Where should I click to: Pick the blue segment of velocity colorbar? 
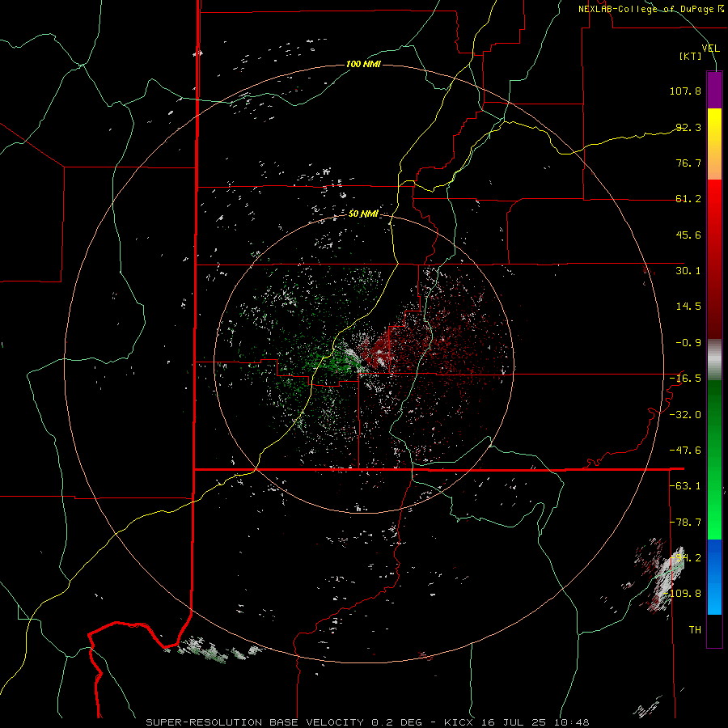(714, 577)
